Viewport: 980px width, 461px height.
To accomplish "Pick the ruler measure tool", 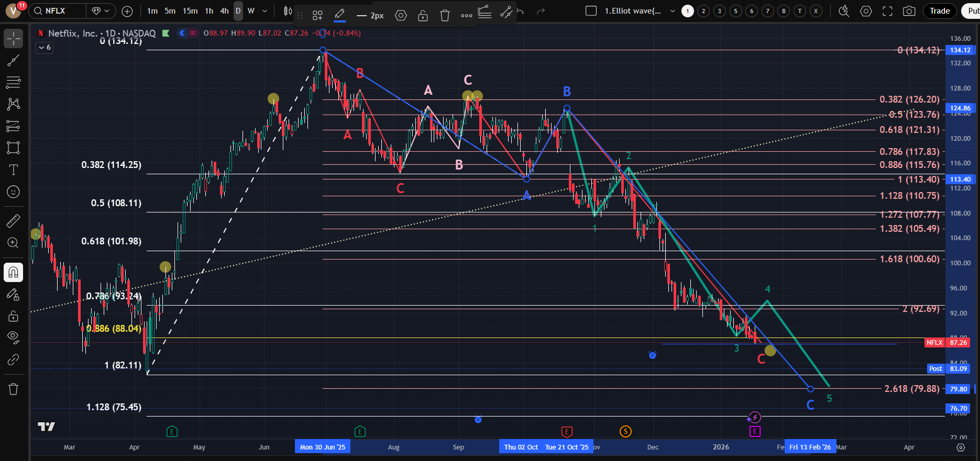I will click(13, 221).
